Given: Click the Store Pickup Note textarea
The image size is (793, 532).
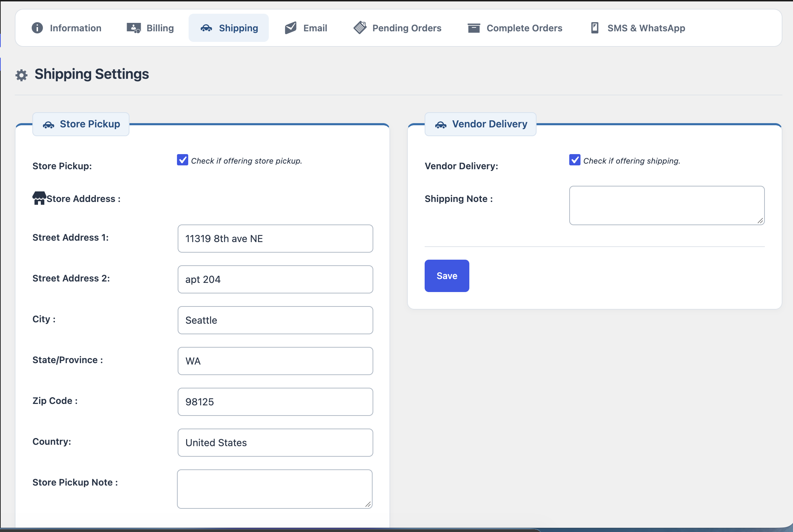Looking at the screenshot, I should pos(275,489).
